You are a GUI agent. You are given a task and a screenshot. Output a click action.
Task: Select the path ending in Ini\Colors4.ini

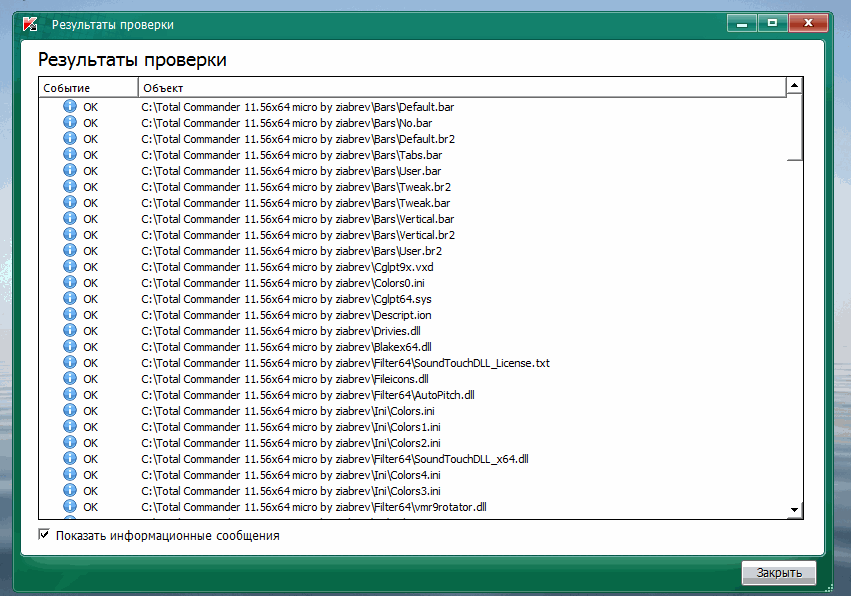290,475
